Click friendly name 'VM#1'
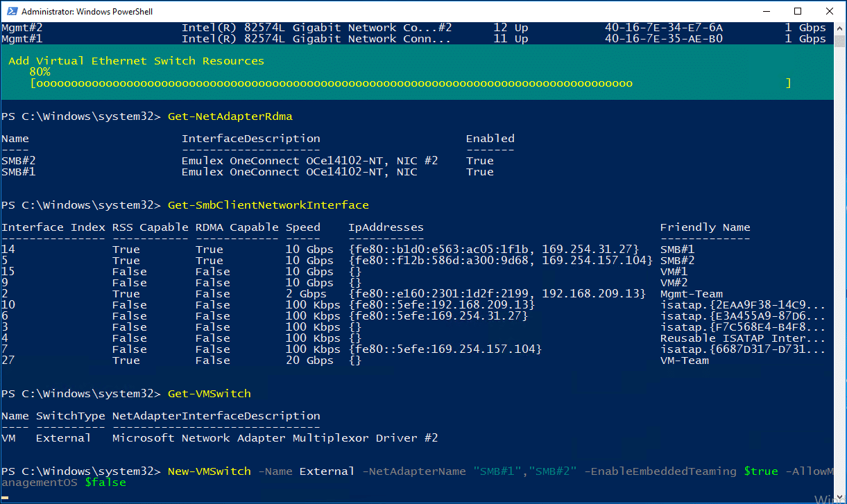 tap(674, 272)
